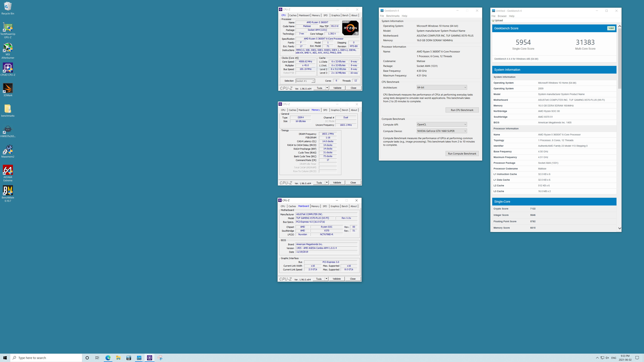Open Help menu in Untitled Geekbench window
The image size is (644, 362).
click(x=512, y=16)
